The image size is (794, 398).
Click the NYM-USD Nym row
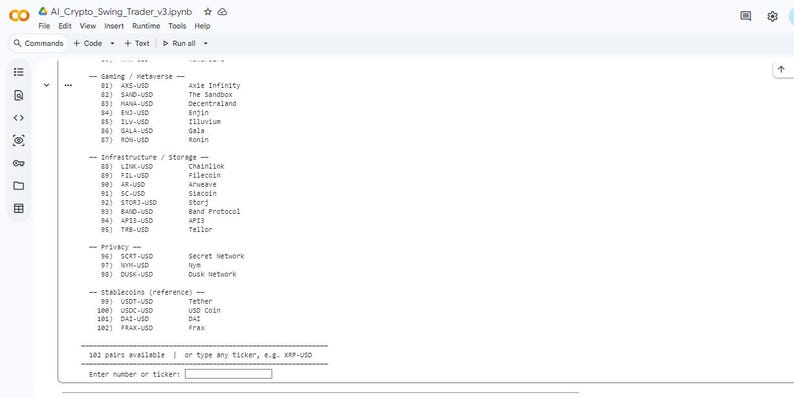click(150, 265)
